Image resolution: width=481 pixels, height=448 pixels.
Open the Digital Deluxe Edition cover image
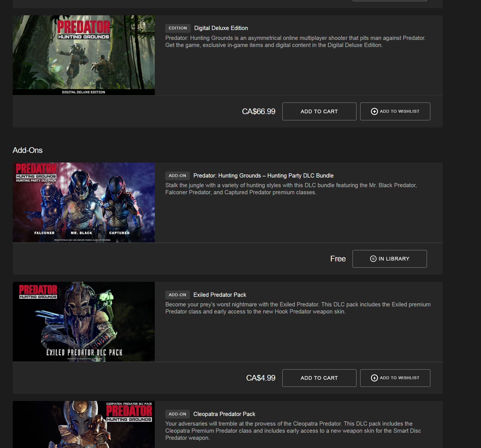(84, 55)
